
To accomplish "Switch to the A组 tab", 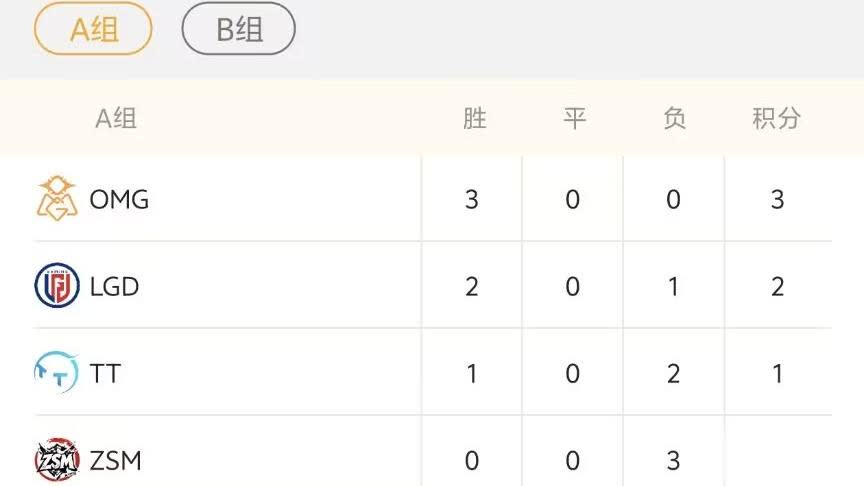I will (x=93, y=29).
